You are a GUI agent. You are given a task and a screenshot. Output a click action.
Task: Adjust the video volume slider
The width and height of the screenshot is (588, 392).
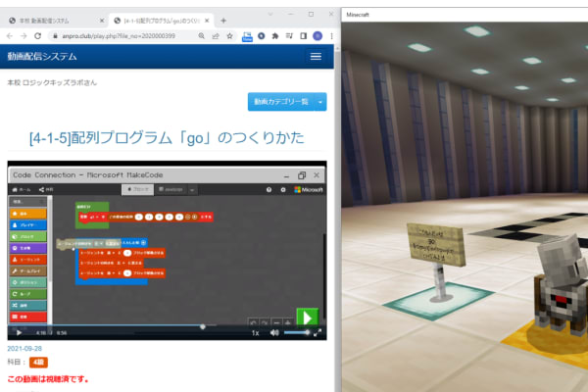[296, 332]
